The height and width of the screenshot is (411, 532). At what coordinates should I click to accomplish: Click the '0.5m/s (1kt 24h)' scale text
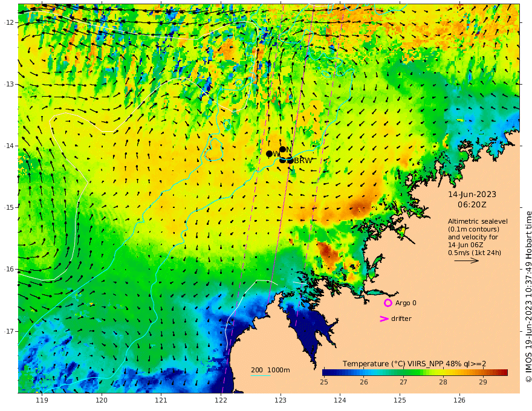click(x=475, y=253)
